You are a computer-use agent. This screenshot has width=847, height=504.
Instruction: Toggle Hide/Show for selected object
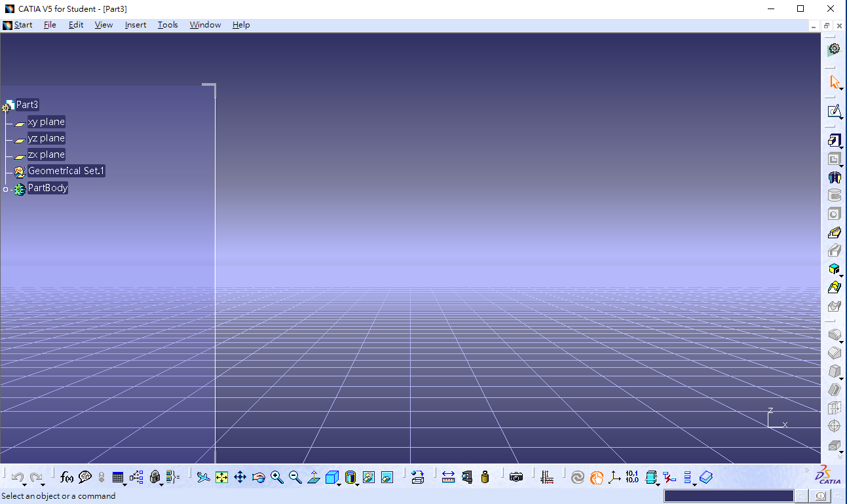(369, 477)
